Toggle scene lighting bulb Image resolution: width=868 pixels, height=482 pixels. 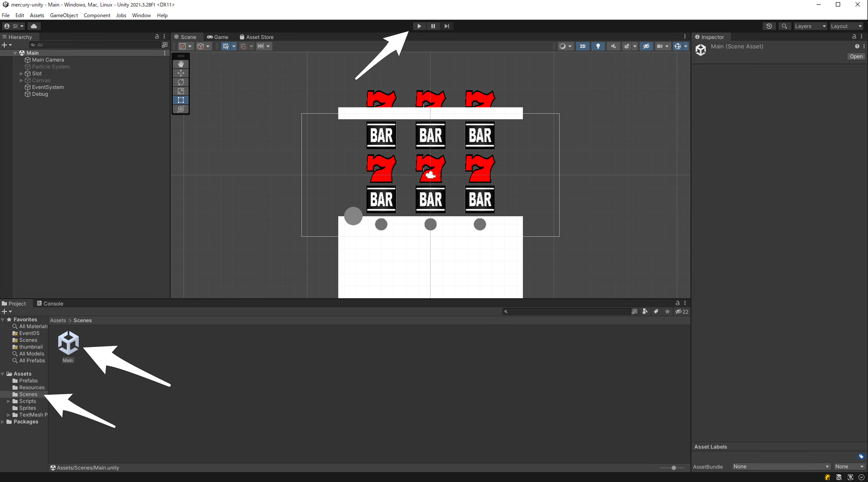598,46
